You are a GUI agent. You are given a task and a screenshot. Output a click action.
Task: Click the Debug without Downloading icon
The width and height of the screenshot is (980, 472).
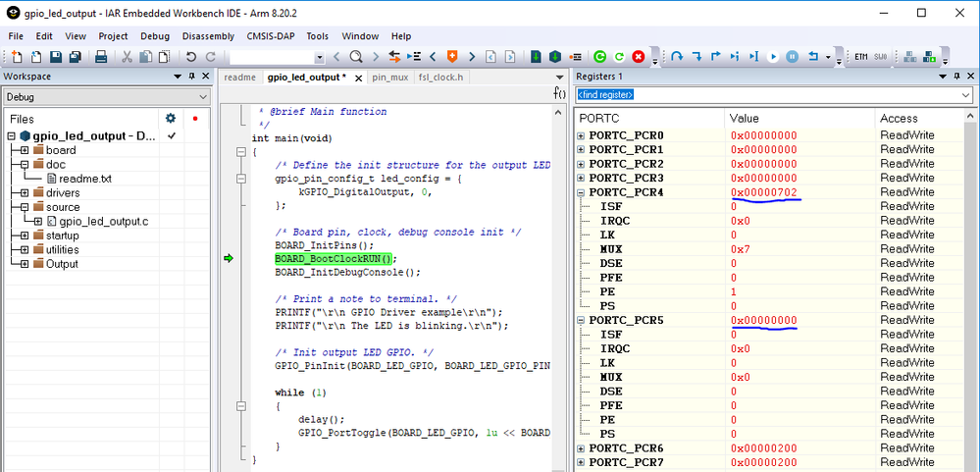coord(555,57)
